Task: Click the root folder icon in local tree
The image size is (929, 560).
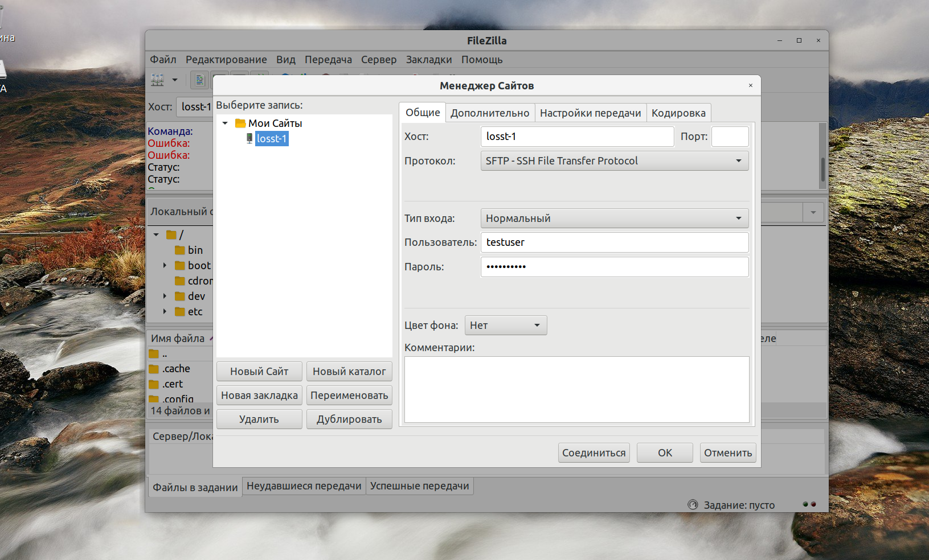Action: (x=171, y=234)
